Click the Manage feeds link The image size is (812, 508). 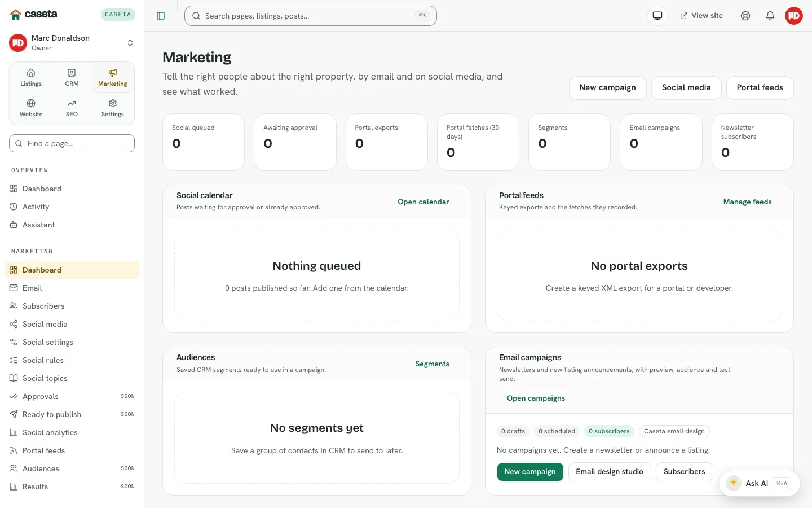748,202
